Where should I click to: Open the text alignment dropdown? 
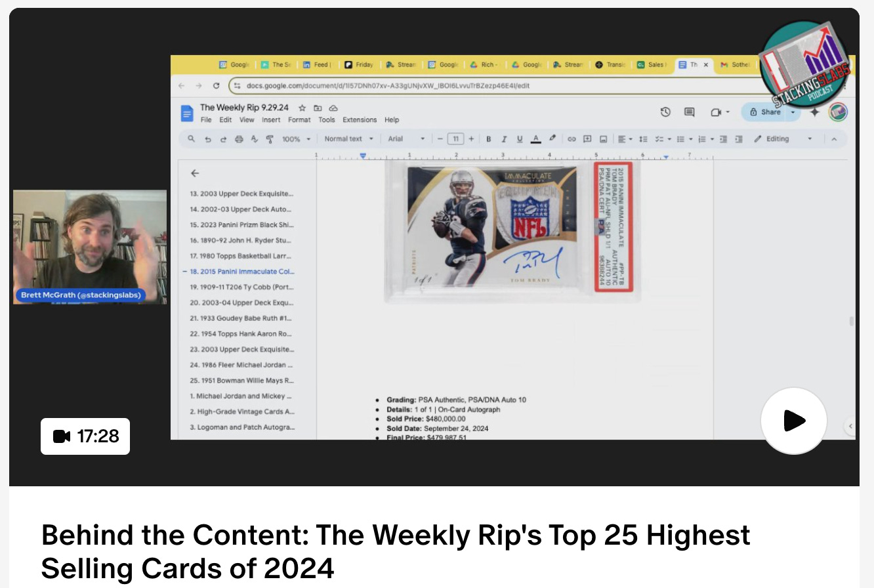[625, 139]
